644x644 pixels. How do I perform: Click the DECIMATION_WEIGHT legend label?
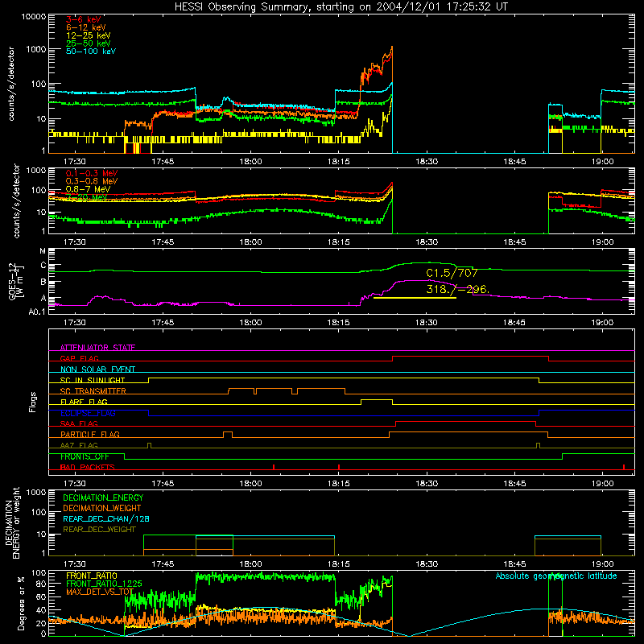pyautogui.click(x=102, y=508)
